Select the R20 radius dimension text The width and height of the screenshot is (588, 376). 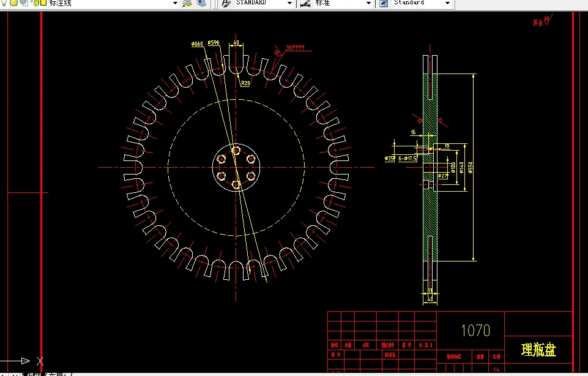coord(245,83)
